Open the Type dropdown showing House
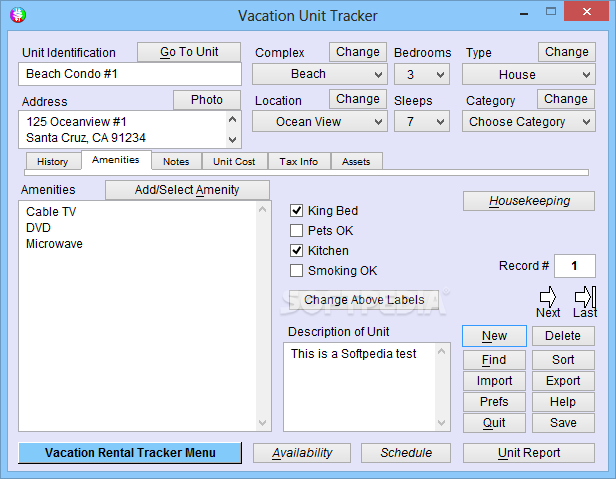616x479 pixels. pos(528,74)
